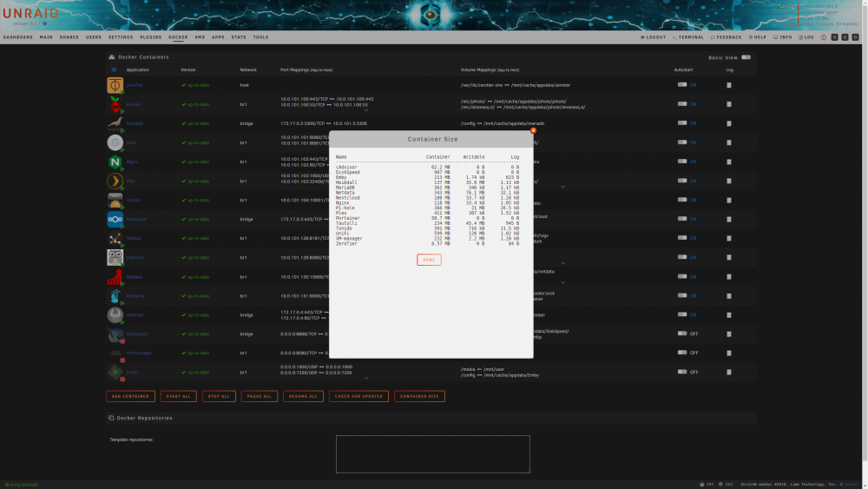
Task: Click Check for Updates button
Action: (358, 396)
